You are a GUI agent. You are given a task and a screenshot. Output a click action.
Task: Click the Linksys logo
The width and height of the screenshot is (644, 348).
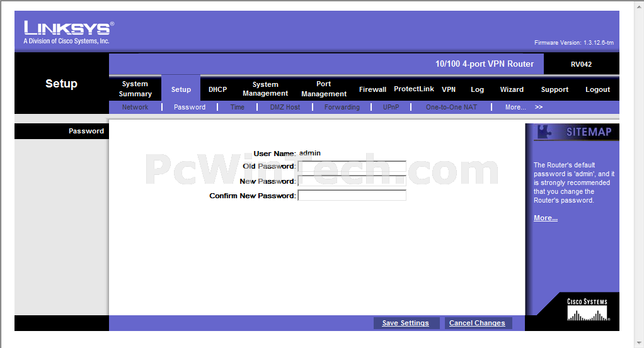pos(69,32)
